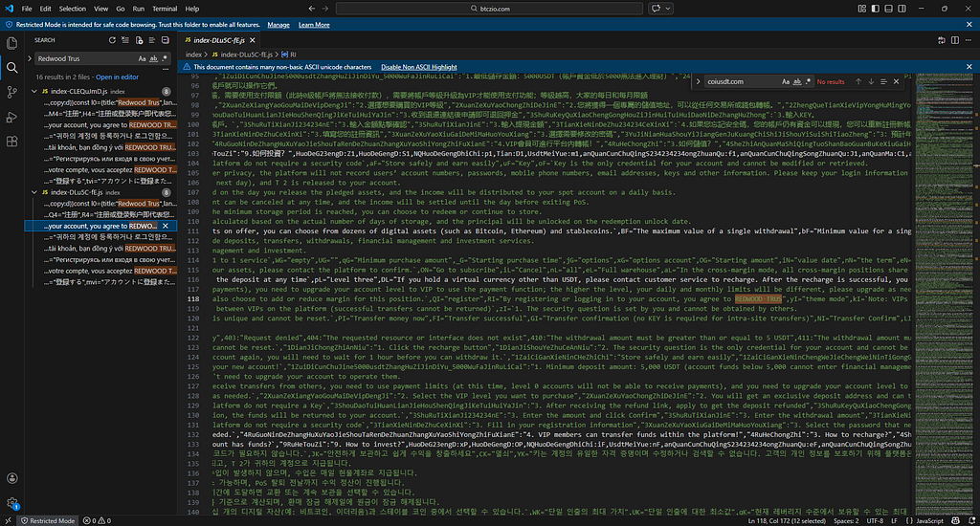Open notifications bell in status bar
Screen dimensions: 980x526
click(x=971, y=521)
